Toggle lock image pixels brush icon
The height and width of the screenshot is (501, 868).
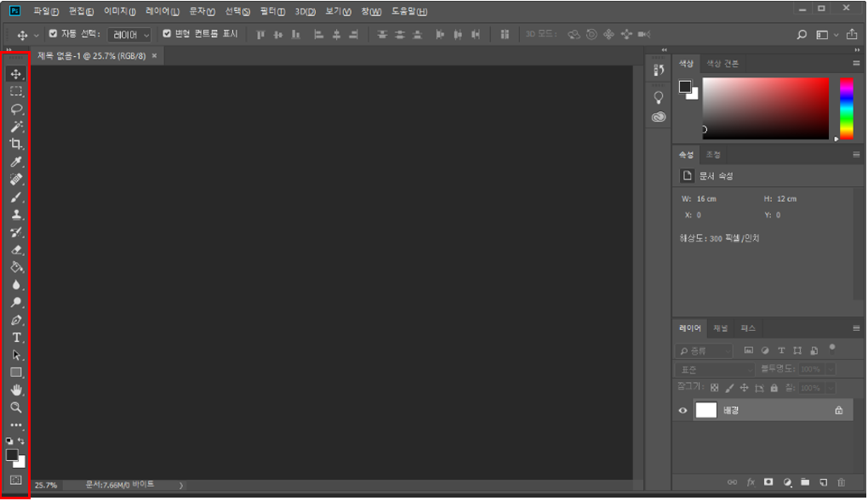pos(729,388)
